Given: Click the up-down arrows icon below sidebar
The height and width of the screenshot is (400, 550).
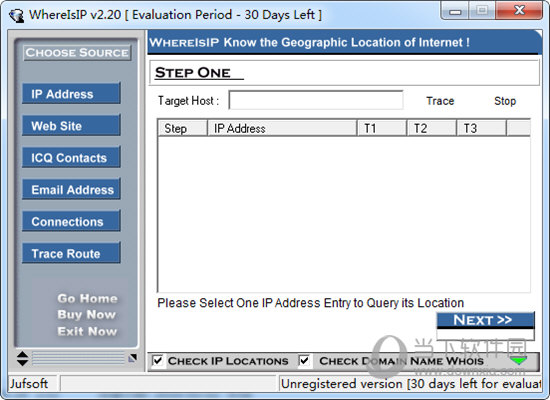Looking at the screenshot, I should (22, 358).
